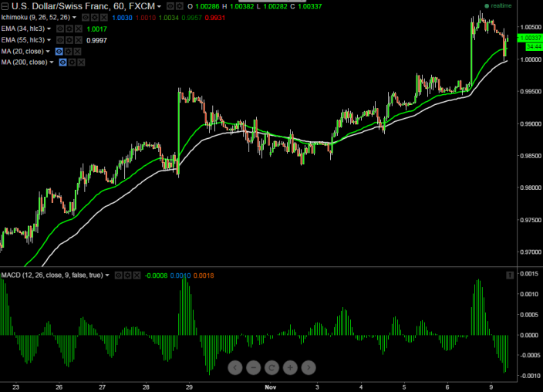Reset chart view with the circular arrow button

[271, 368]
